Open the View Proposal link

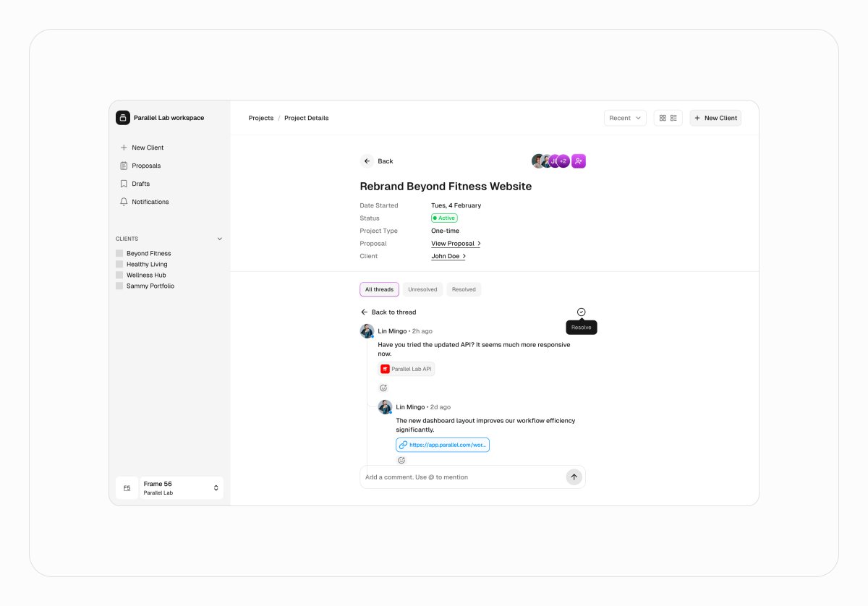(456, 244)
